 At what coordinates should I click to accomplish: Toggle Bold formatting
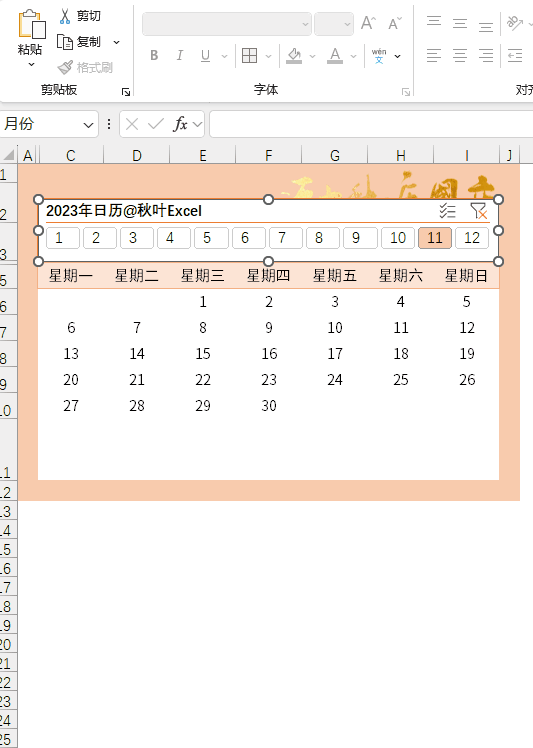(x=154, y=56)
